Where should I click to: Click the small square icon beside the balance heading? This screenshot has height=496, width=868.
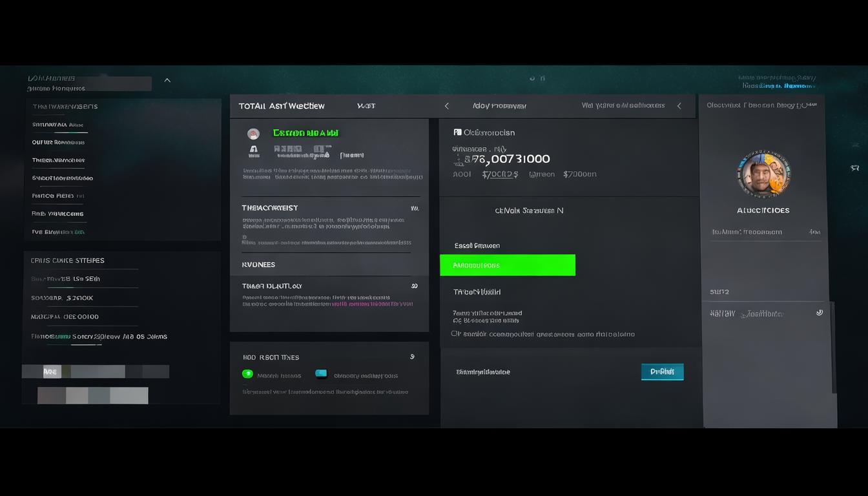click(x=457, y=132)
